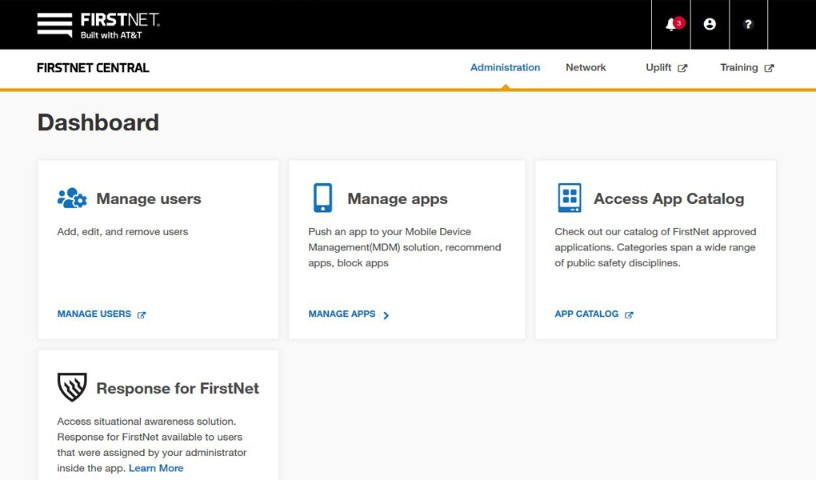This screenshot has width=816, height=480.
Task: Click the Response for FirstNet shield icon
Action: [72, 387]
